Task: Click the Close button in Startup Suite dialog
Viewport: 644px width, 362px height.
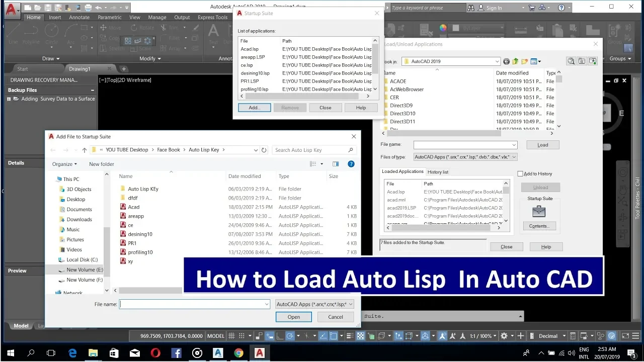Action: 326,108
